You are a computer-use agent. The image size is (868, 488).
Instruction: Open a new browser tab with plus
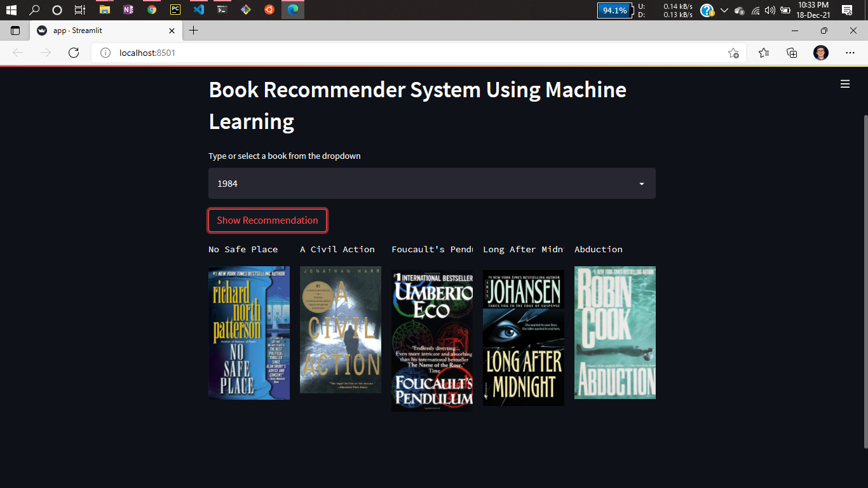point(194,30)
